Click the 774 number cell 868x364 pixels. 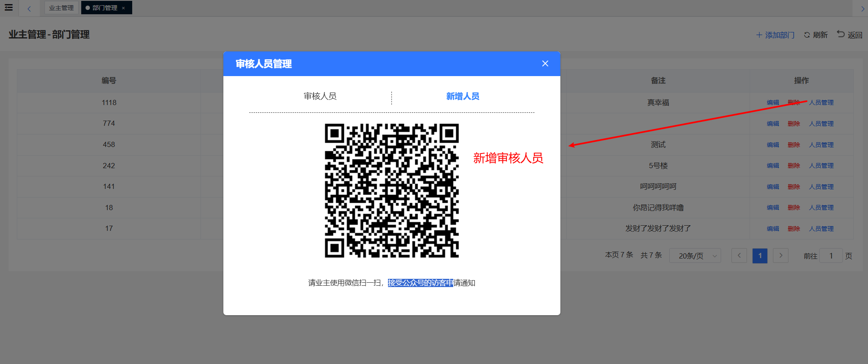[x=109, y=124]
